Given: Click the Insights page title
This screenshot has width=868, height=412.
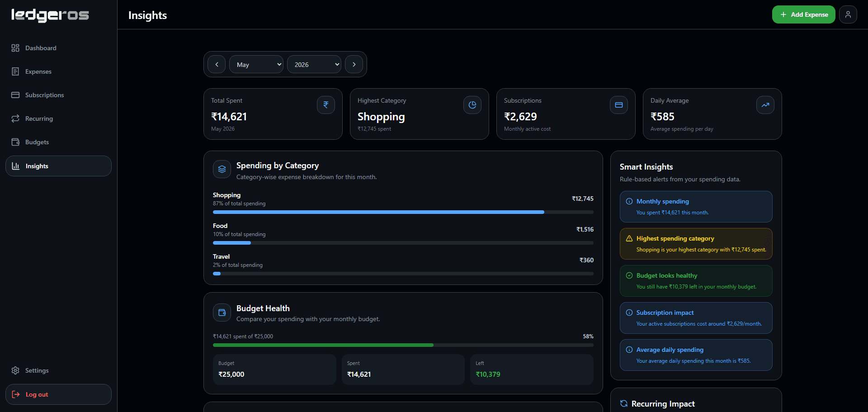Looking at the screenshot, I should tap(148, 15).
